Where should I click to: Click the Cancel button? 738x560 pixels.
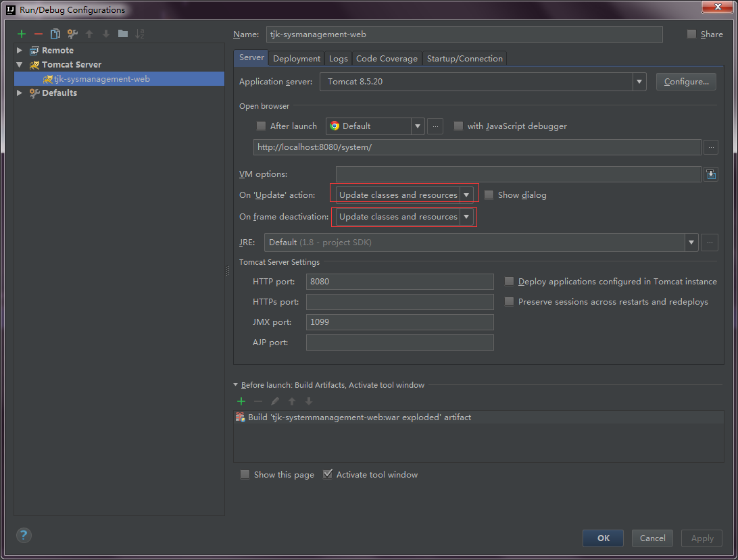pos(652,538)
